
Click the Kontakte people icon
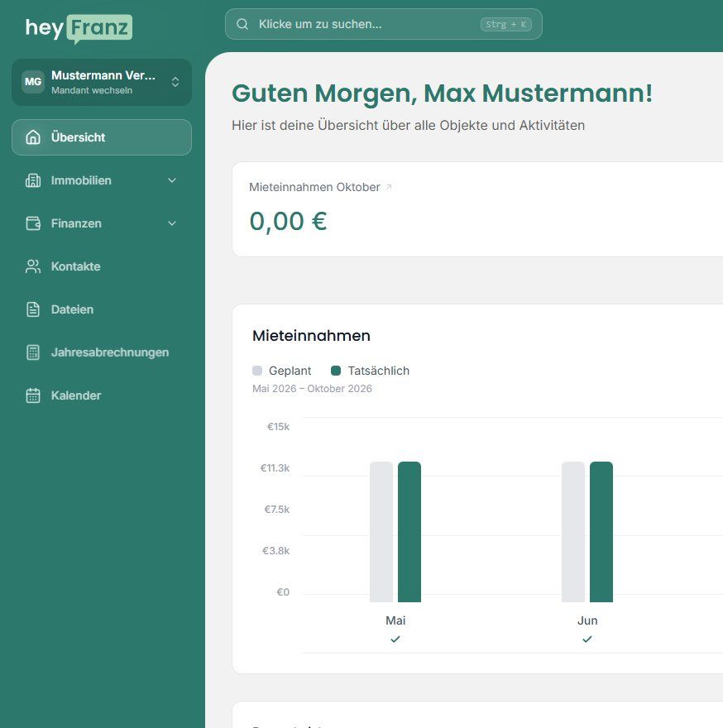[x=33, y=266]
